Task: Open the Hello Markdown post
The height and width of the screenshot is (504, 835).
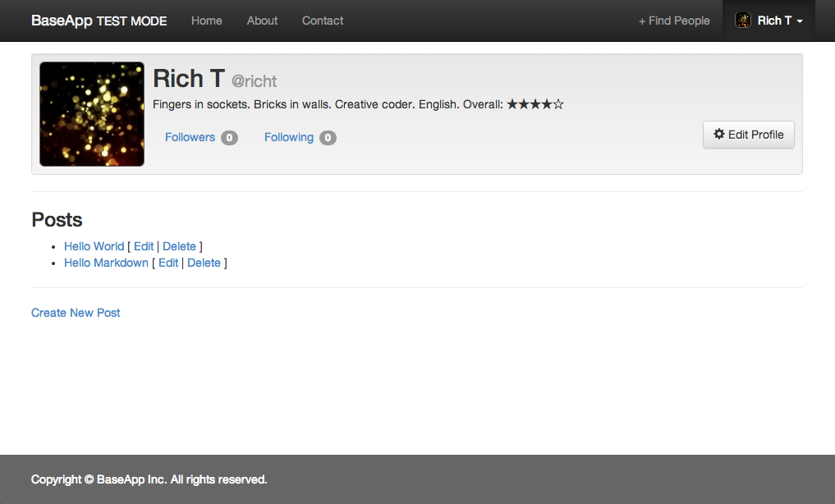Action: click(x=106, y=263)
